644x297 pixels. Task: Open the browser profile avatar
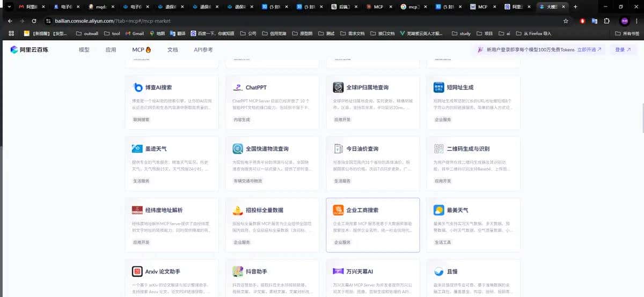click(x=624, y=21)
